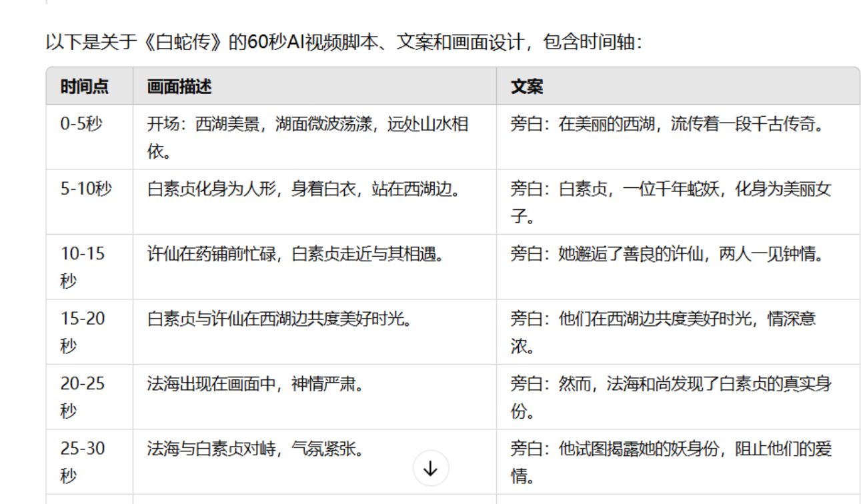Screen dimensions: 861x504
Task: Click the 10-15秒 time cell
Action: pyautogui.click(x=89, y=267)
